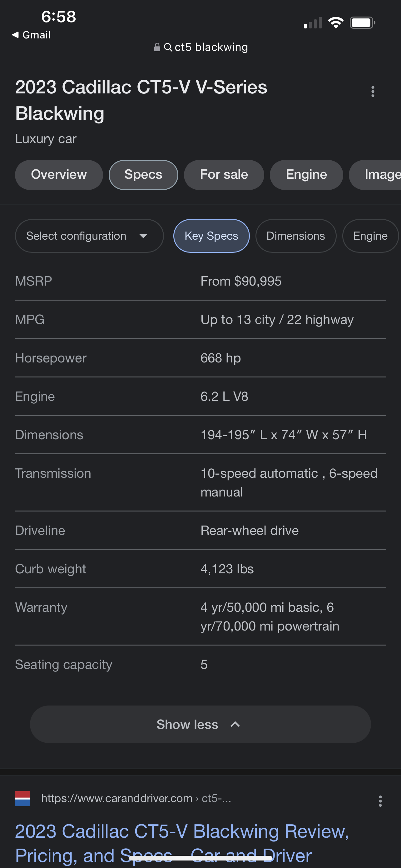Tap the ct5 blackwing address bar
401x868 pixels.
click(211, 47)
